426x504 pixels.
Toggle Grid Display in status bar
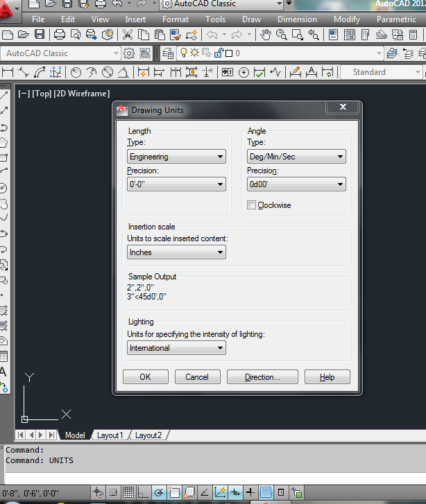128,492
